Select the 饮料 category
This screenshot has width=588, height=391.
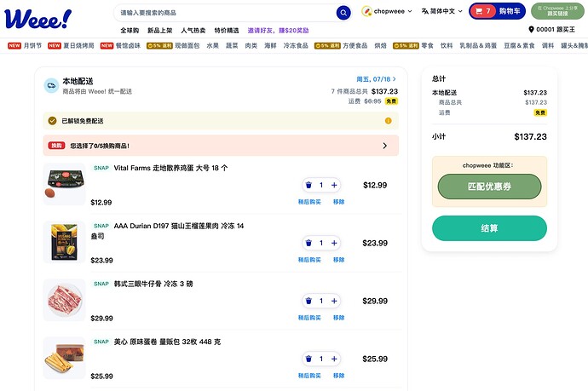click(x=447, y=45)
